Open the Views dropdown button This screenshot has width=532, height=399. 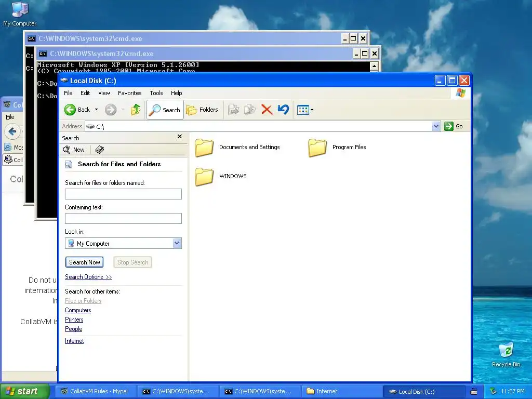coord(305,110)
